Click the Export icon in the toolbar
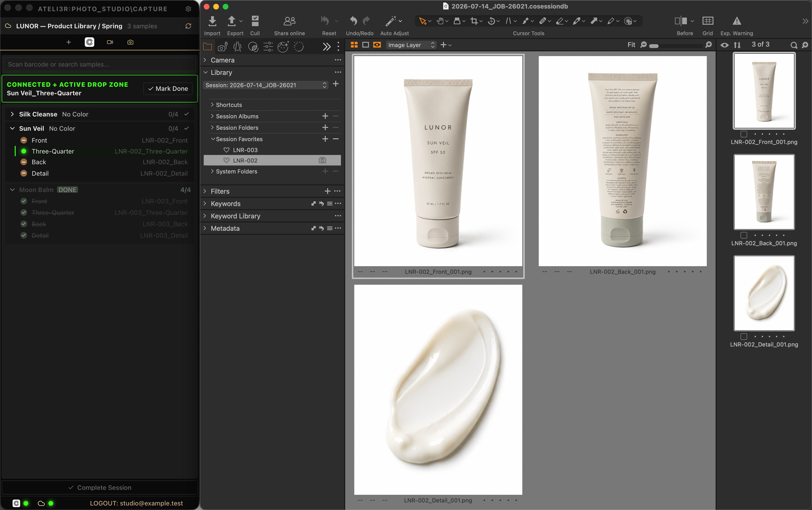The image size is (812, 510). click(231, 21)
